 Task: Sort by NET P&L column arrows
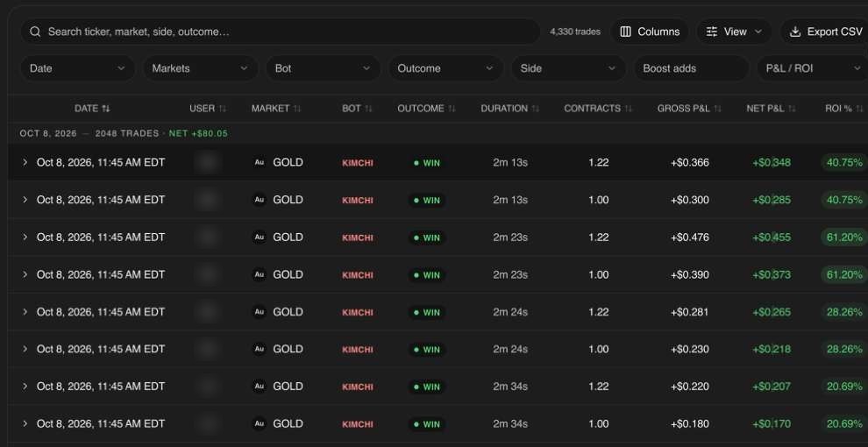(x=792, y=109)
